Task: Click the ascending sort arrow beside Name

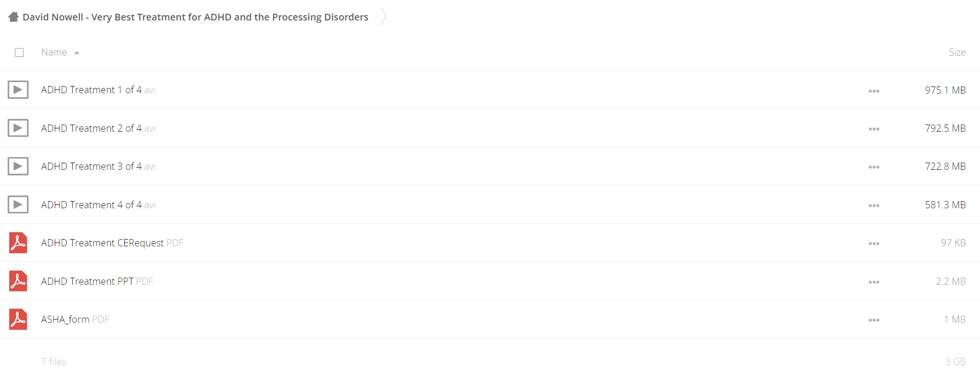Action: (77, 53)
